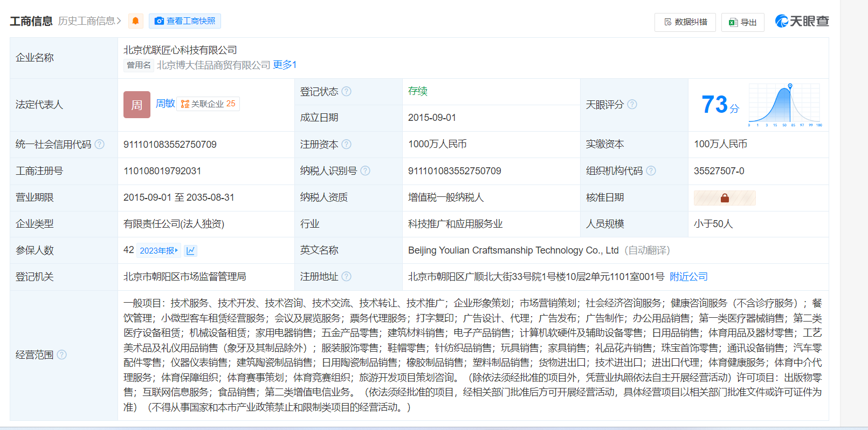Expand the 2023年报 annual report selector
The height and width of the screenshot is (430, 868).
click(159, 250)
